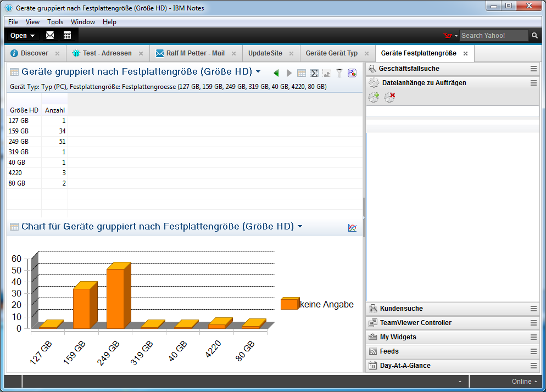This screenshot has height=392, width=546.
Task: Expand the view title dropdown arrow
Action: (x=258, y=72)
